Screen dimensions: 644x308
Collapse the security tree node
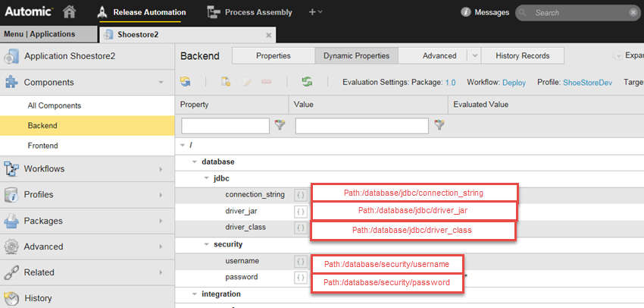[x=207, y=244]
